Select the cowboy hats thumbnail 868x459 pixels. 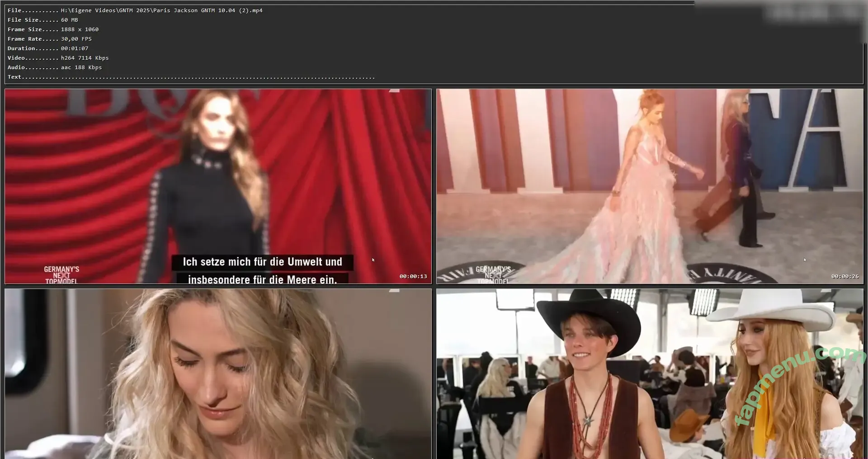pos(650,374)
